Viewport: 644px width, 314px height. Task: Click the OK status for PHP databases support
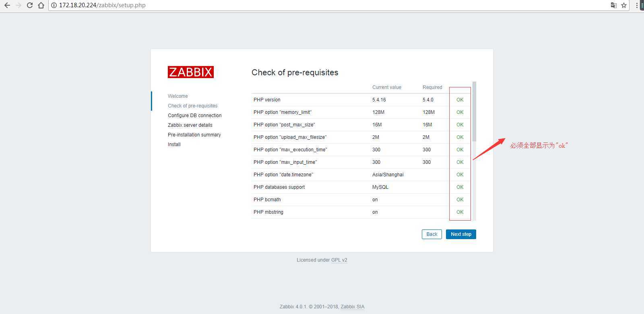(460, 187)
